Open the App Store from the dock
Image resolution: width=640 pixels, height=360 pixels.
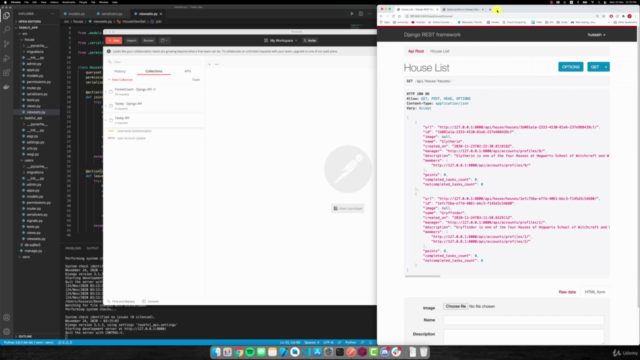coord(317,352)
